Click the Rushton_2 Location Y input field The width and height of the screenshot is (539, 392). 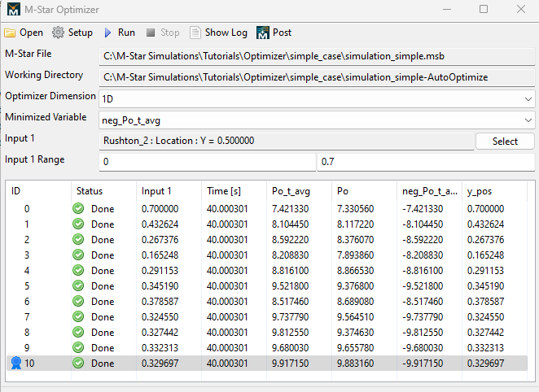pos(287,141)
